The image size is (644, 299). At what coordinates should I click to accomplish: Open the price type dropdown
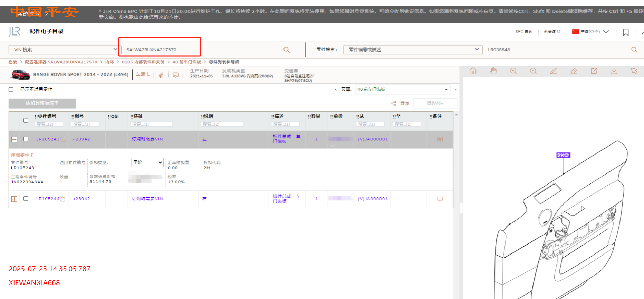tap(147, 162)
